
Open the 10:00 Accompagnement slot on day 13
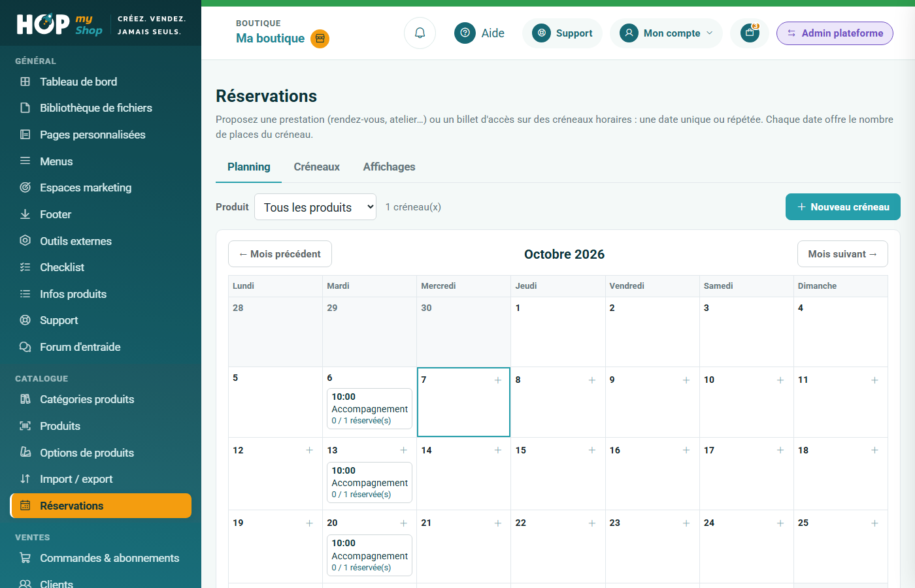coord(369,482)
